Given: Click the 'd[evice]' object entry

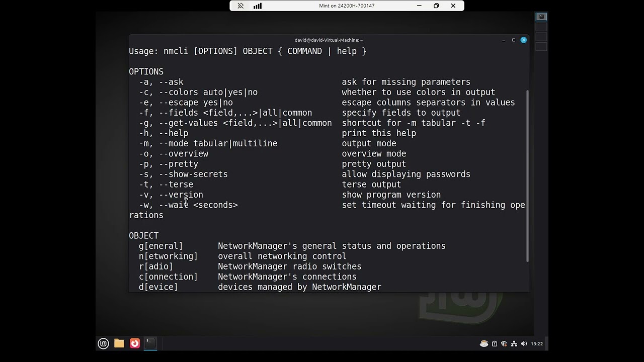Looking at the screenshot, I should (x=158, y=287).
